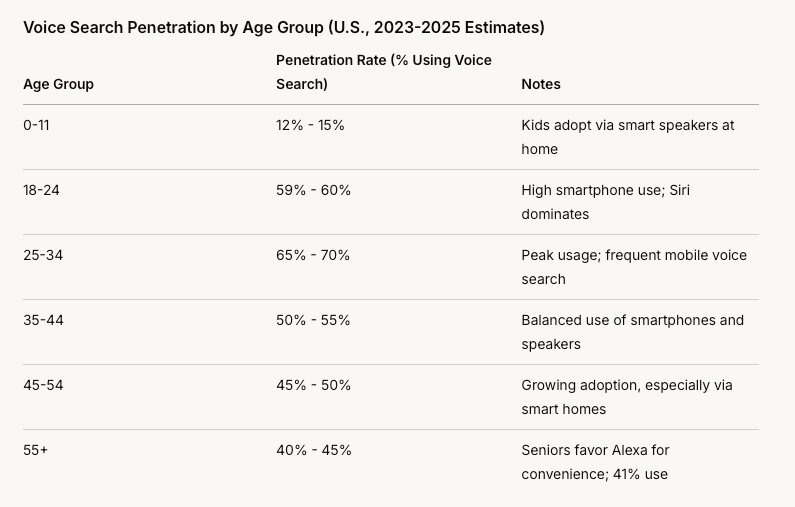Click the "Age Group" column header
The height and width of the screenshot is (507, 795).
(x=58, y=84)
